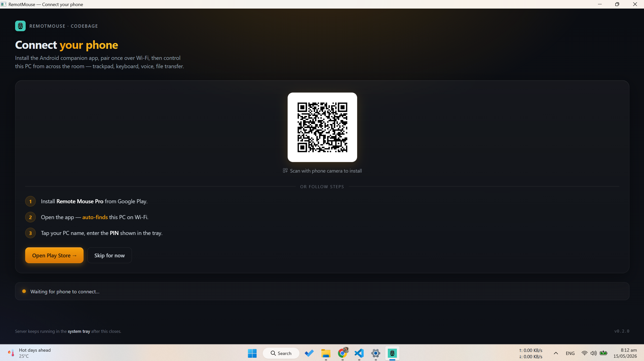Minimize the RemotMouse window
The image size is (644, 361).
point(600,4)
